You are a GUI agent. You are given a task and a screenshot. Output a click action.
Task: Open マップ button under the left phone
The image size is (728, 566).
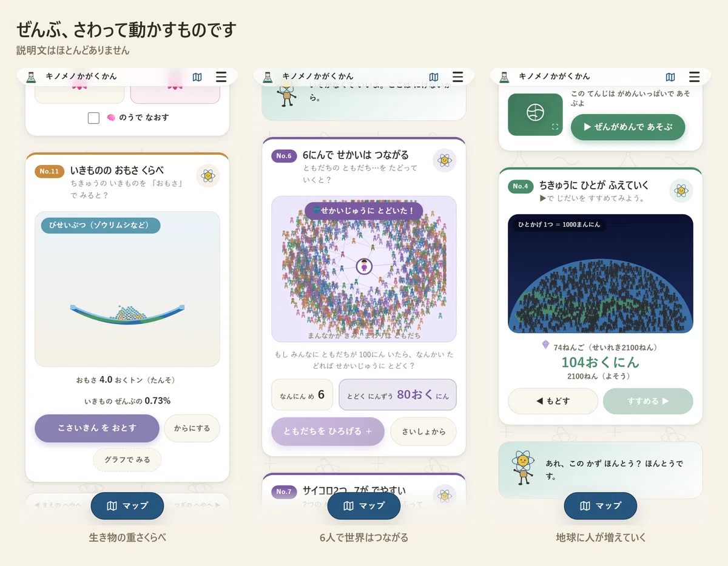pyautogui.click(x=127, y=506)
